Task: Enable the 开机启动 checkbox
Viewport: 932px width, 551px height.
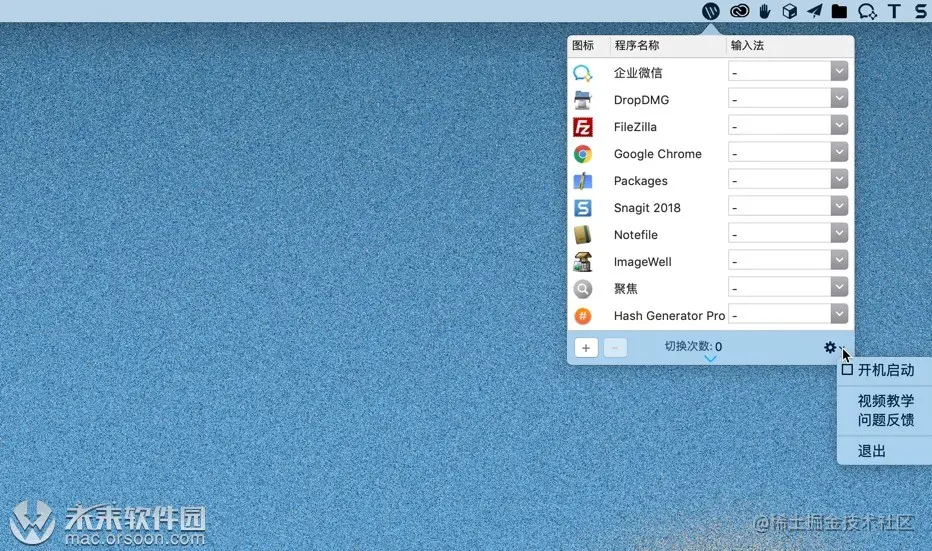Action: (848, 370)
